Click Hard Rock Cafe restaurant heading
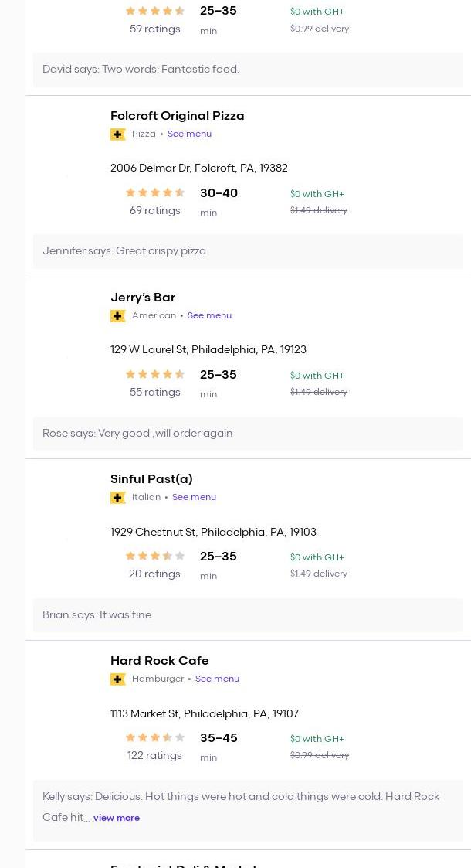The image size is (471, 868). coord(159,661)
